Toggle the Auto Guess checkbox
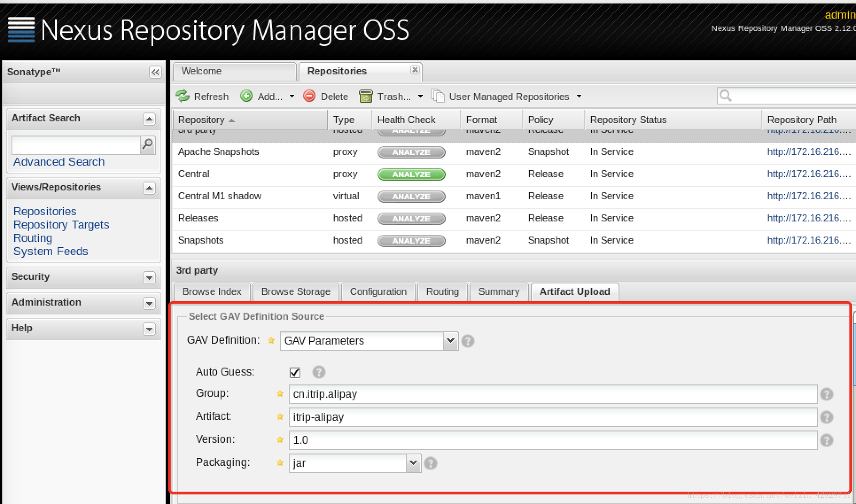Screen dimensions: 856x504 (x=295, y=372)
